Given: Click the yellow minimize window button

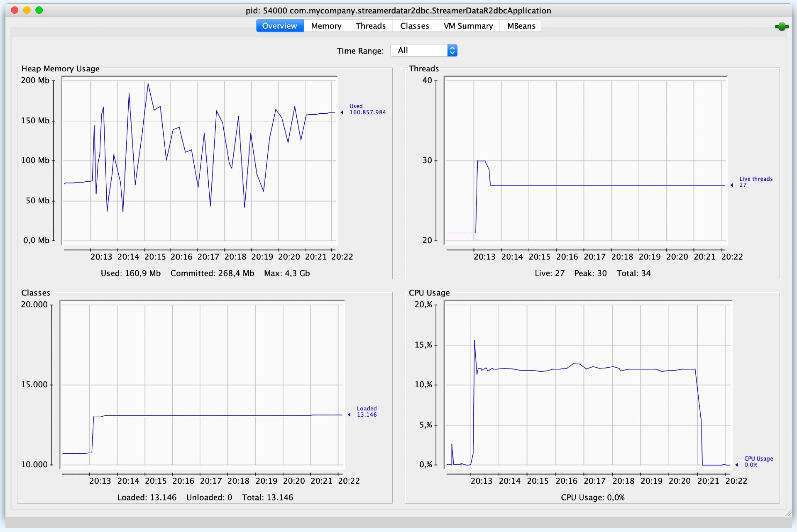Looking at the screenshot, I should (27, 10).
